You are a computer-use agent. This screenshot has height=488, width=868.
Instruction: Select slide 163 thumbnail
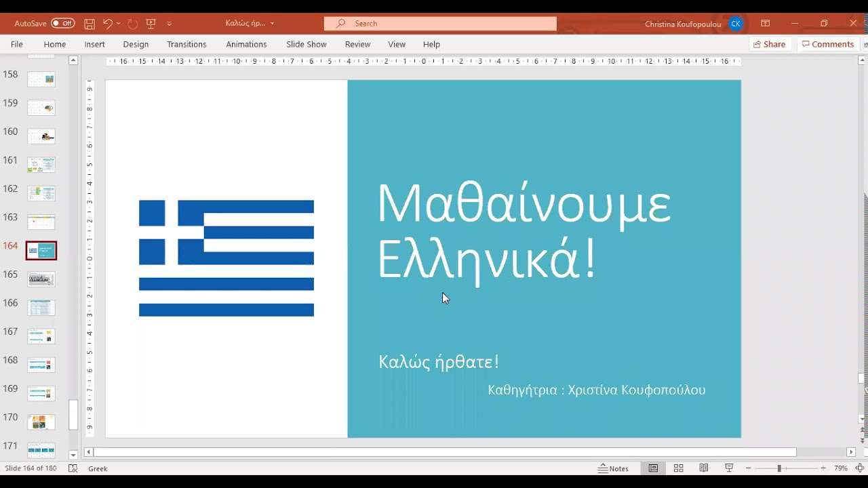tap(41, 222)
